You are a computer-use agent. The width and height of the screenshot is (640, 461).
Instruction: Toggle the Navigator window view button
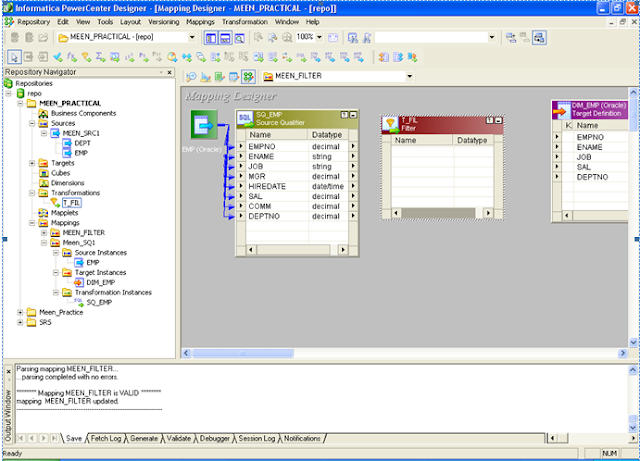[x=211, y=38]
